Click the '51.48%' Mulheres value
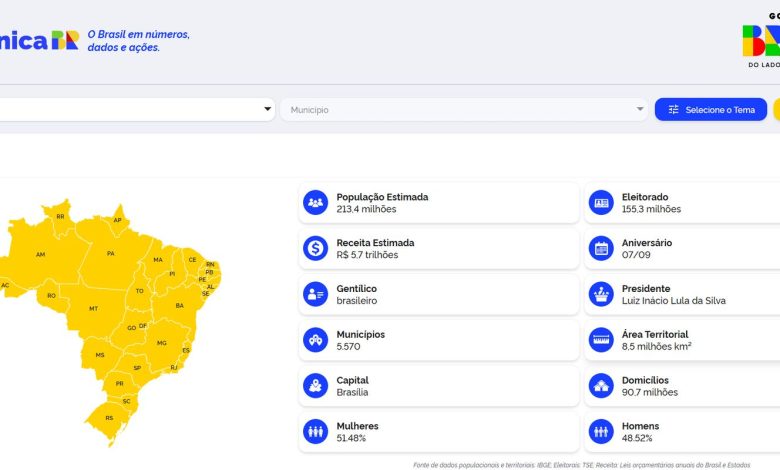Viewport: 780px width, 470px height. click(351, 438)
